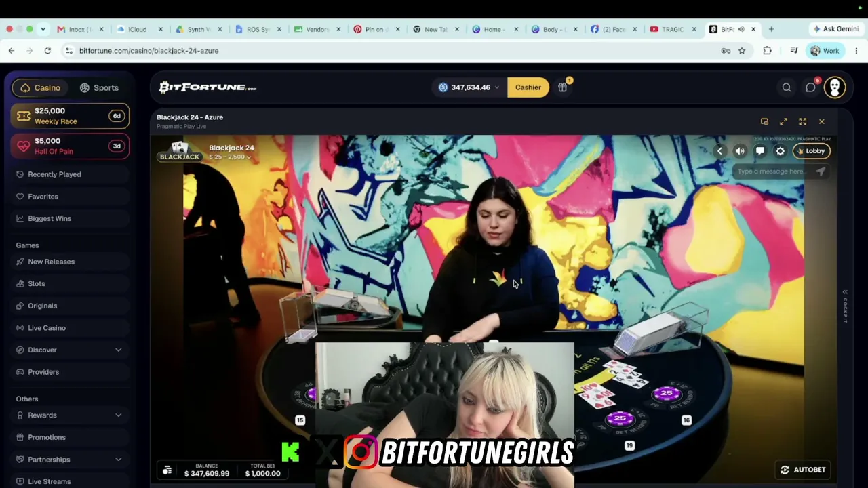The width and height of the screenshot is (868, 488).
Task: Switch to the Inbox Gmail tab
Action: [80, 29]
